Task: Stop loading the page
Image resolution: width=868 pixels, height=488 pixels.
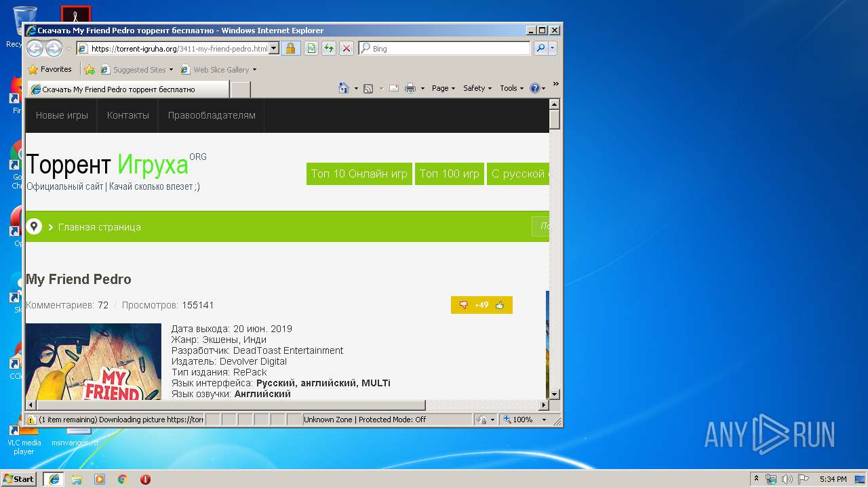Action: (346, 48)
